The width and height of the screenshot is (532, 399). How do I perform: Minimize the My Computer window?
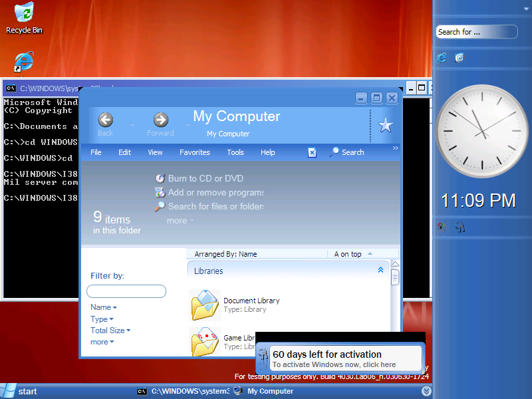coord(361,98)
